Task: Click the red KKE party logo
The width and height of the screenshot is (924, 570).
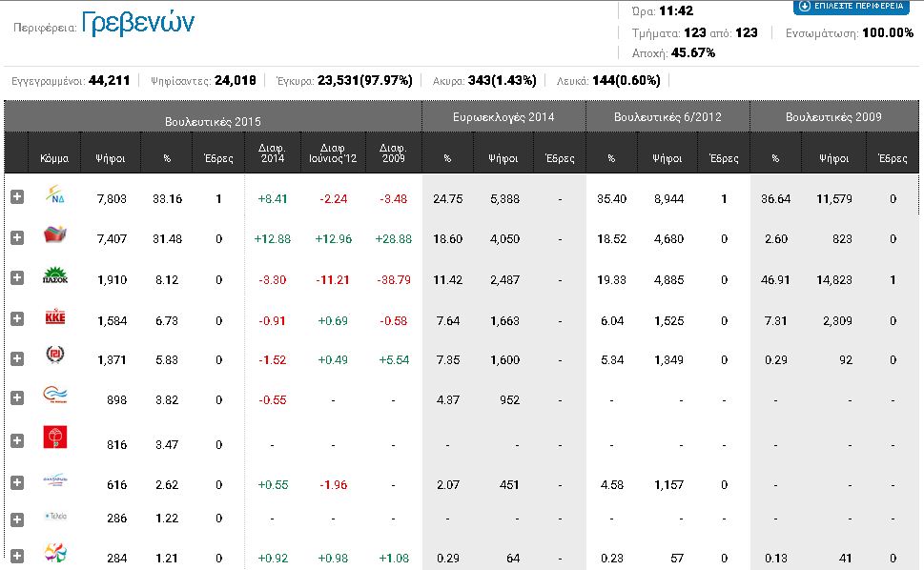Action: (55, 319)
